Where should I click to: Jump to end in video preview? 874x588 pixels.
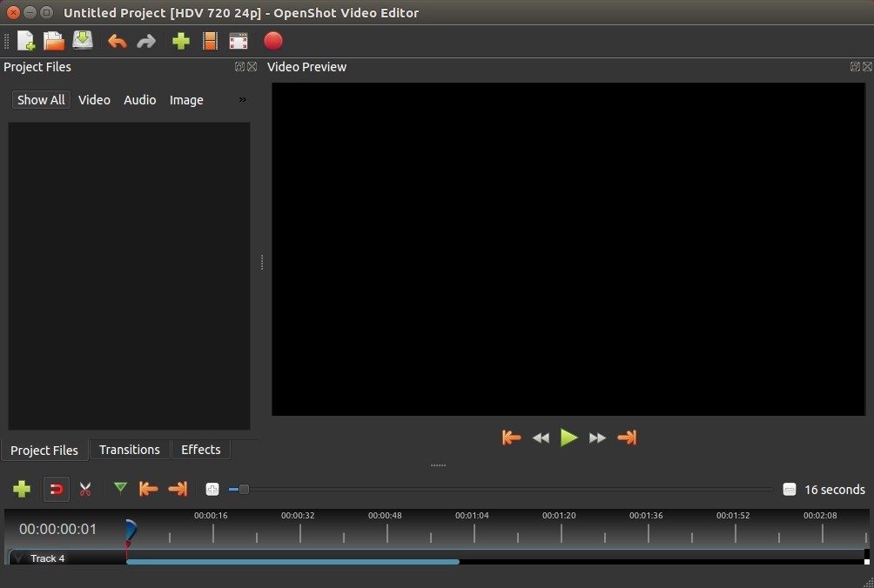627,438
